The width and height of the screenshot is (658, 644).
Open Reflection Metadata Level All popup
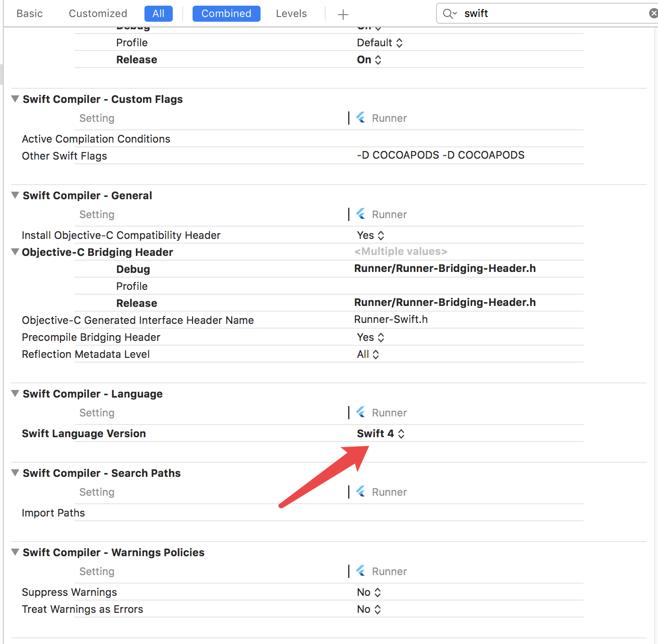(368, 354)
